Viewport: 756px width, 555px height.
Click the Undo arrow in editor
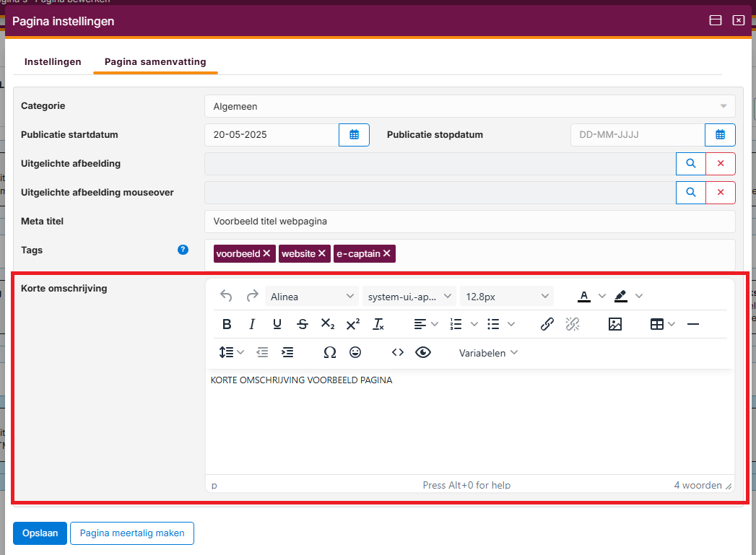tap(227, 296)
